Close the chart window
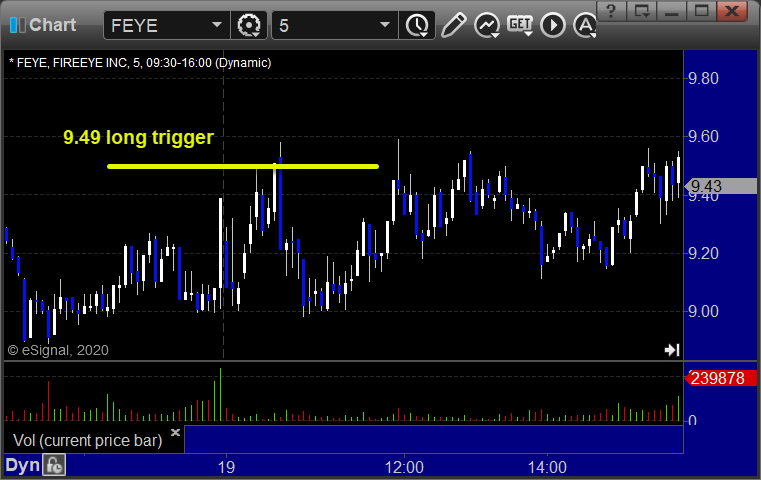Image resolution: width=761 pixels, height=480 pixels. [x=732, y=11]
